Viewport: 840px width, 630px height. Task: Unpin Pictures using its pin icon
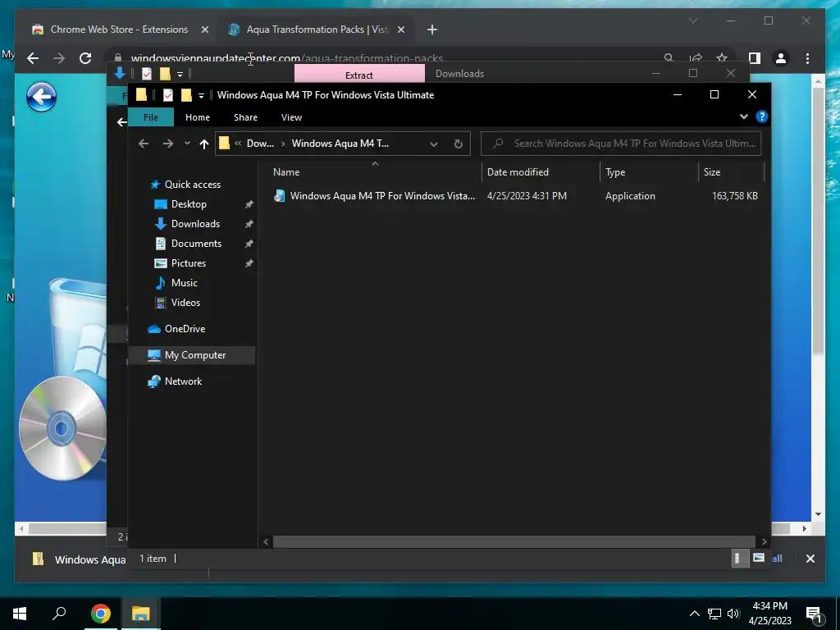(249, 263)
